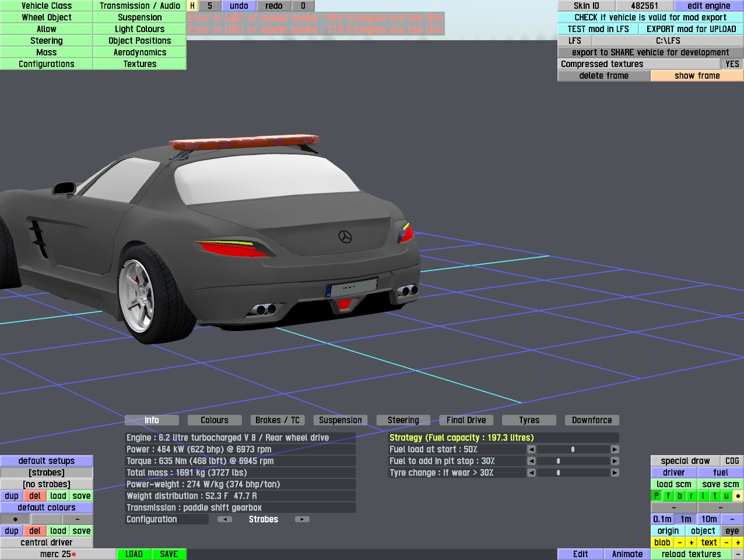Select next Configuration with right arrow

[x=302, y=519]
